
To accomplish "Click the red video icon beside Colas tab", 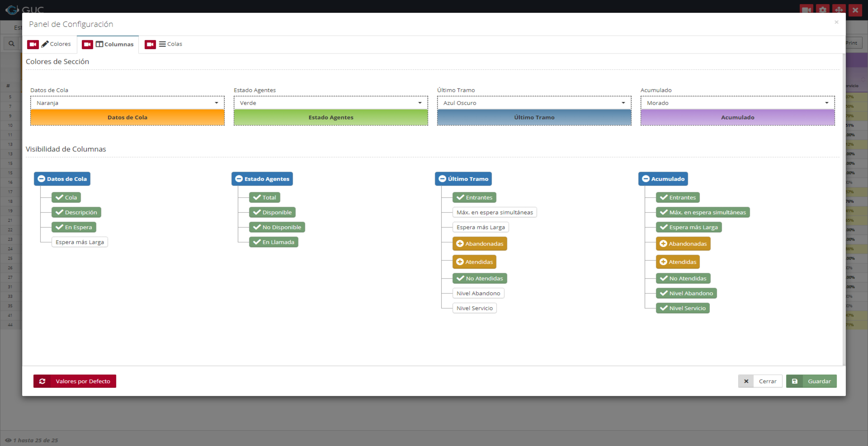I will (150, 44).
